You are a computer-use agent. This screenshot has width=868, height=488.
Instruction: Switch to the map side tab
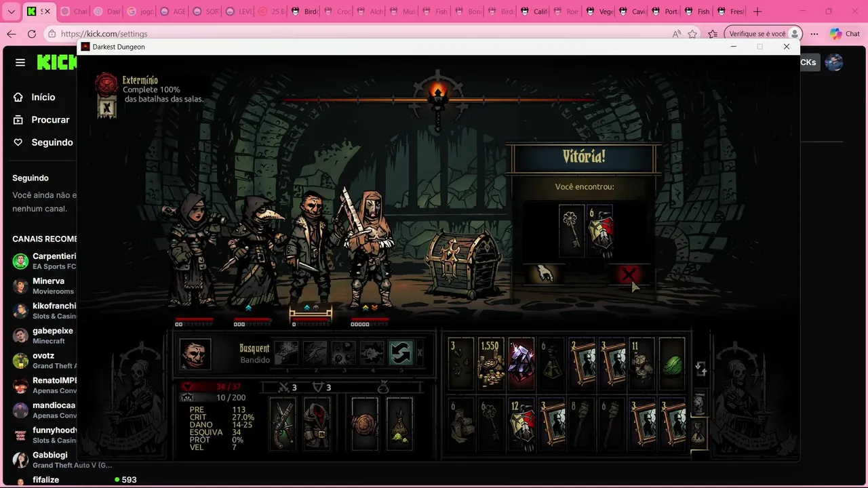(x=699, y=403)
